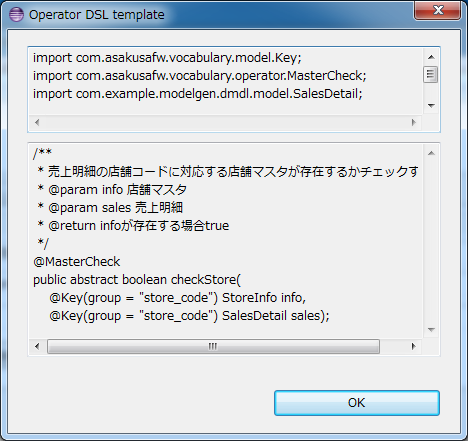
Task: Click the imports vertical scrollbar thumb
Action: coord(431,74)
